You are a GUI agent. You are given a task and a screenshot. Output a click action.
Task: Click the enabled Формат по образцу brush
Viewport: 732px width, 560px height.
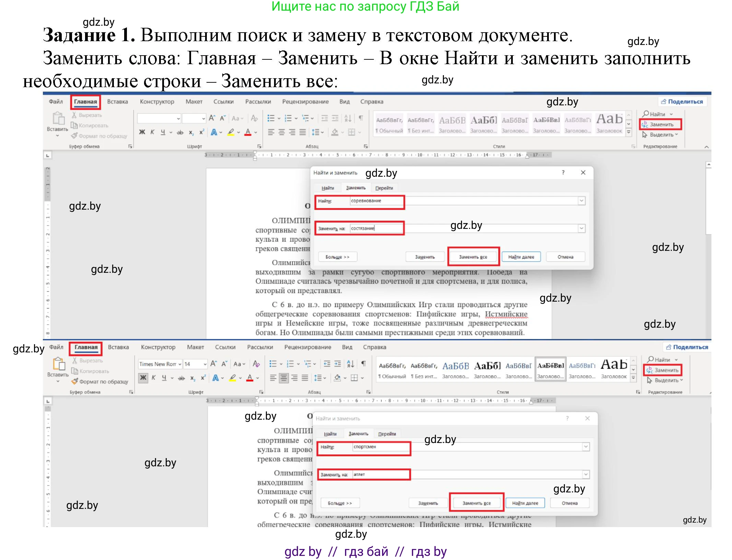pyautogui.click(x=75, y=381)
